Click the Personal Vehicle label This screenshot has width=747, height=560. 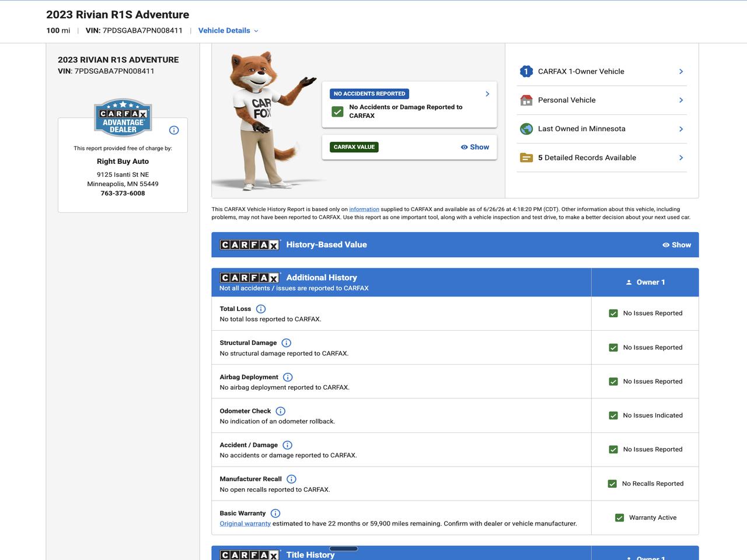(567, 100)
